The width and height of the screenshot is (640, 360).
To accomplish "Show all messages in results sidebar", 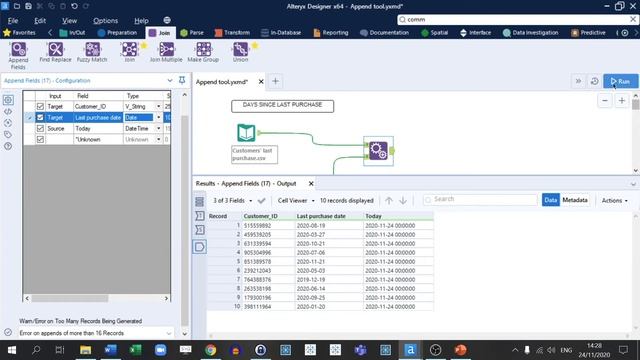I will (x=199, y=201).
